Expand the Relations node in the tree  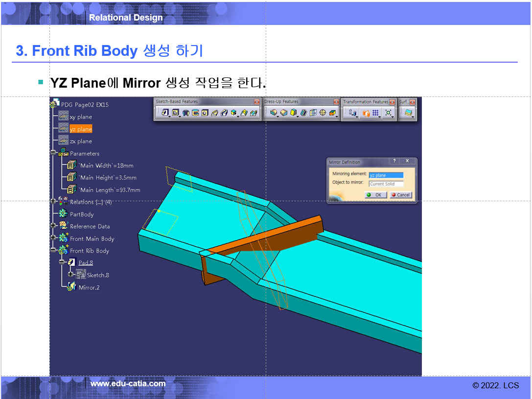[53, 202]
